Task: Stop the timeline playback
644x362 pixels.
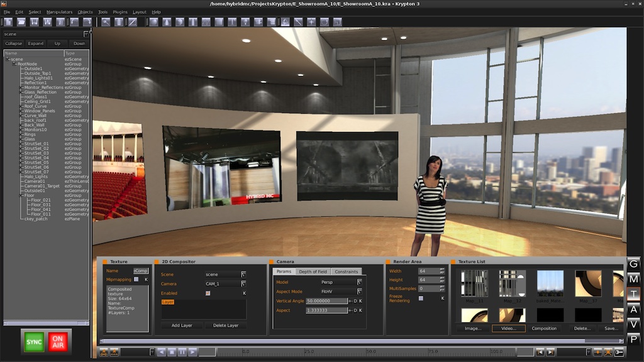Action: point(172,352)
